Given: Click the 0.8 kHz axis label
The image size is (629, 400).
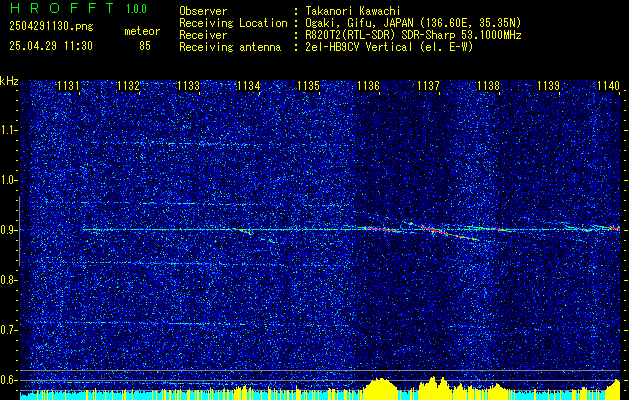Looking at the screenshot, I should tap(8, 280).
